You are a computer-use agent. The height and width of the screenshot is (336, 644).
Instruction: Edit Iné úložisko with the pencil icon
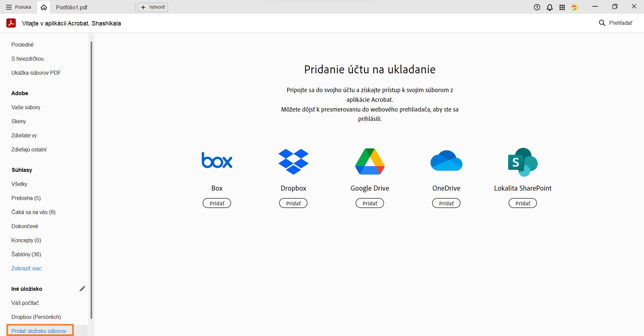click(83, 288)
